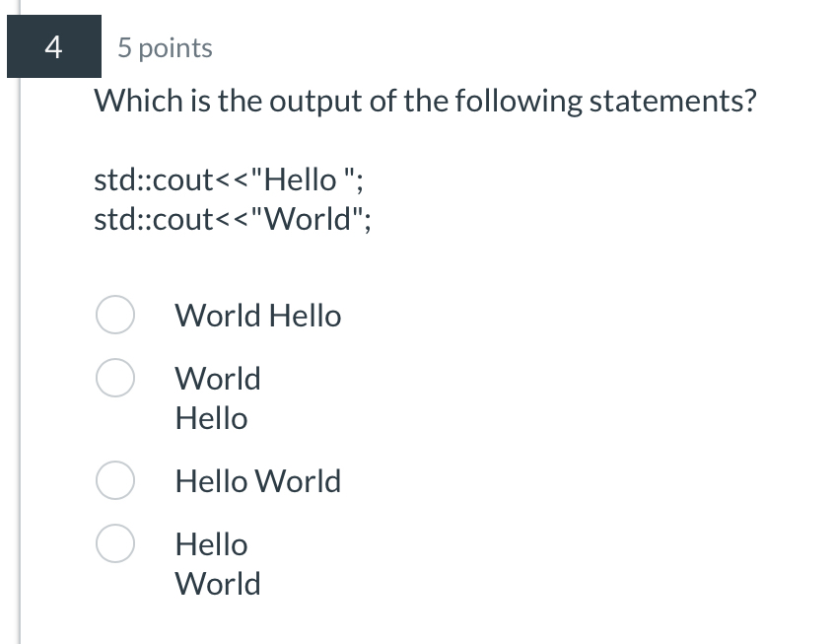834x644 pixels.
Task: Click the single-line "Hello World" answer label
Action: [257, 481]
